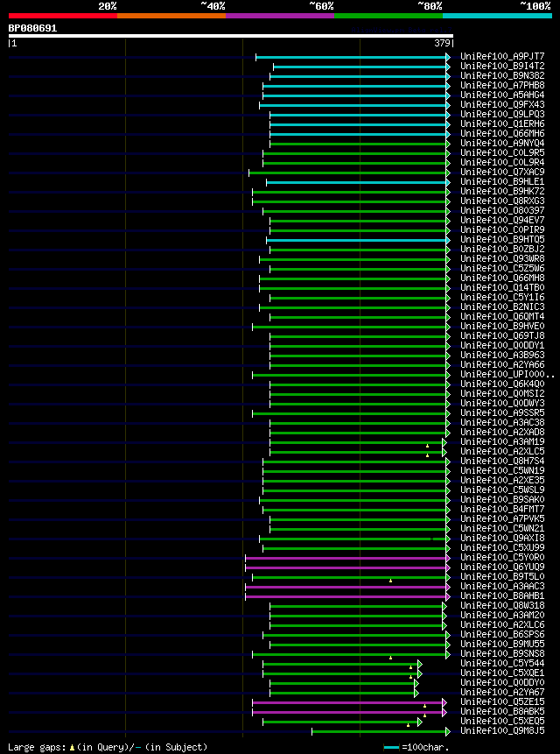Viewport: 560px width, 754px height.
Task: Click the UniRef100_A9NYQ4 label
Action: coord(502,144)
